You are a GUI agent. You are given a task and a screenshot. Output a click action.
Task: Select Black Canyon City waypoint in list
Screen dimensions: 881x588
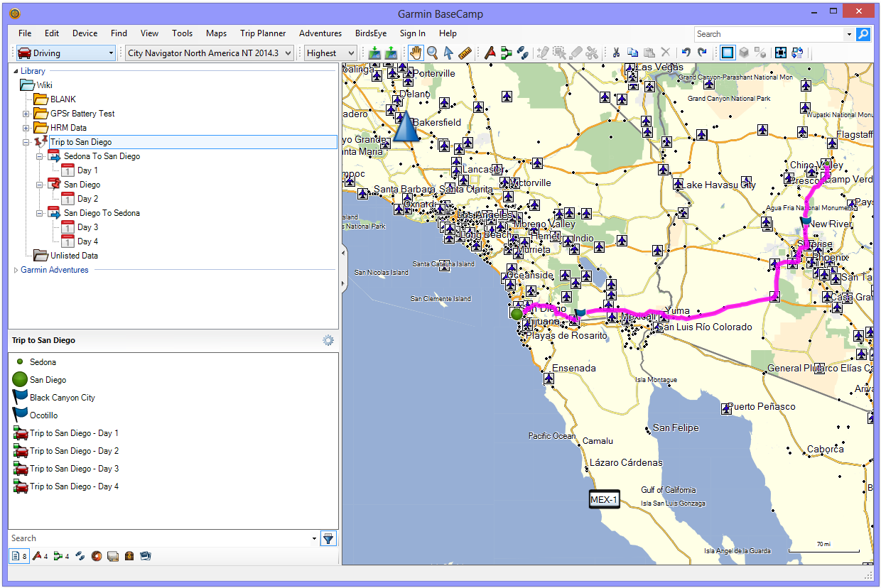62,398
